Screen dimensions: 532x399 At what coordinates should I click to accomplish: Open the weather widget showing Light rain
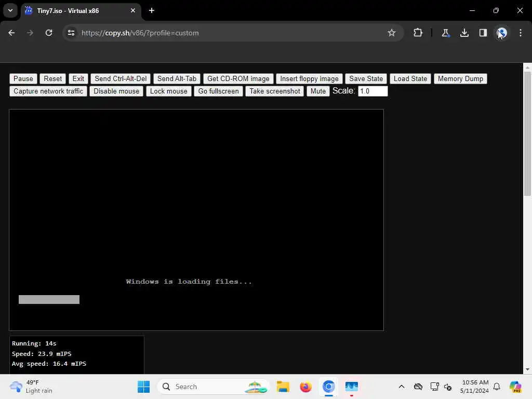31,387
